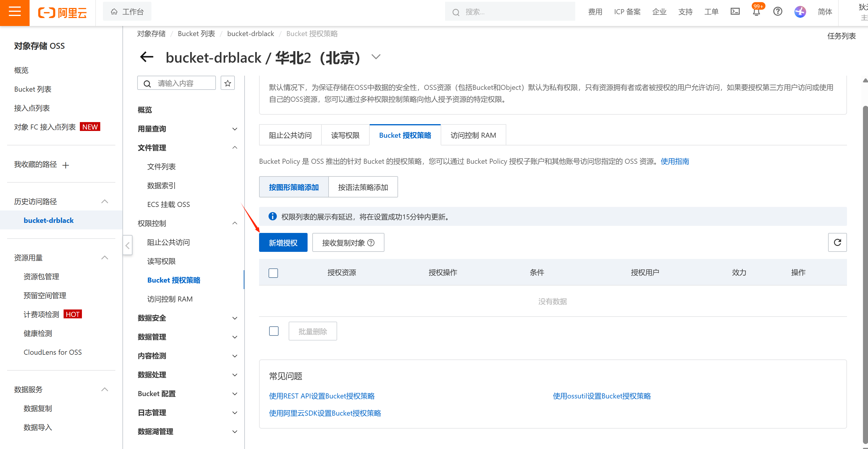
Task: Collapse the side panel arrow handle
Action: 127,245
